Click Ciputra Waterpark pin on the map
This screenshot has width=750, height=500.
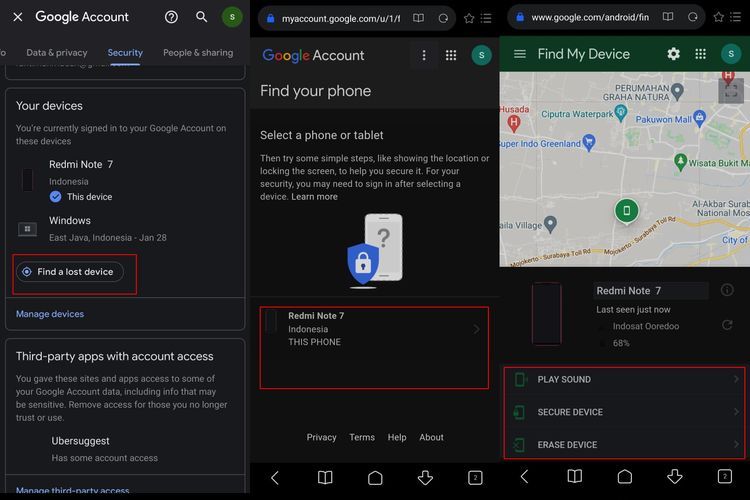pyautogui.click(x=621, y=113)
